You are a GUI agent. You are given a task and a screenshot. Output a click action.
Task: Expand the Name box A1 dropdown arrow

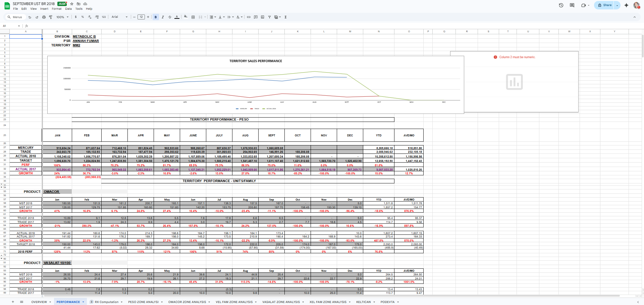pyautogui.click(x=19, y=26)
